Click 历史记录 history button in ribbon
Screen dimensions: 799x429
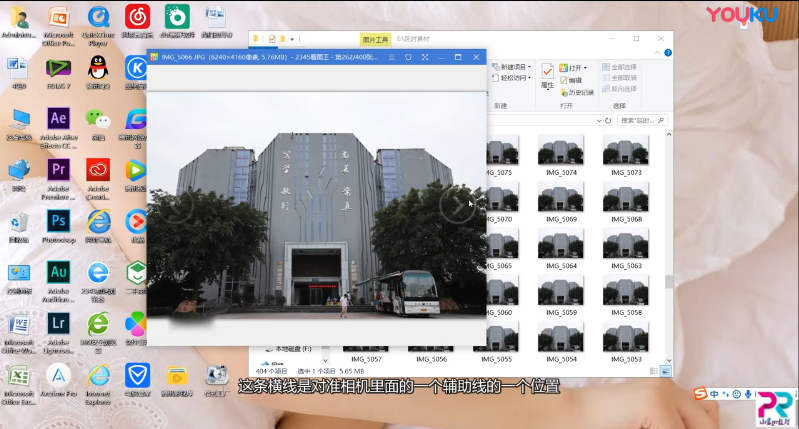tap(577, 92)
